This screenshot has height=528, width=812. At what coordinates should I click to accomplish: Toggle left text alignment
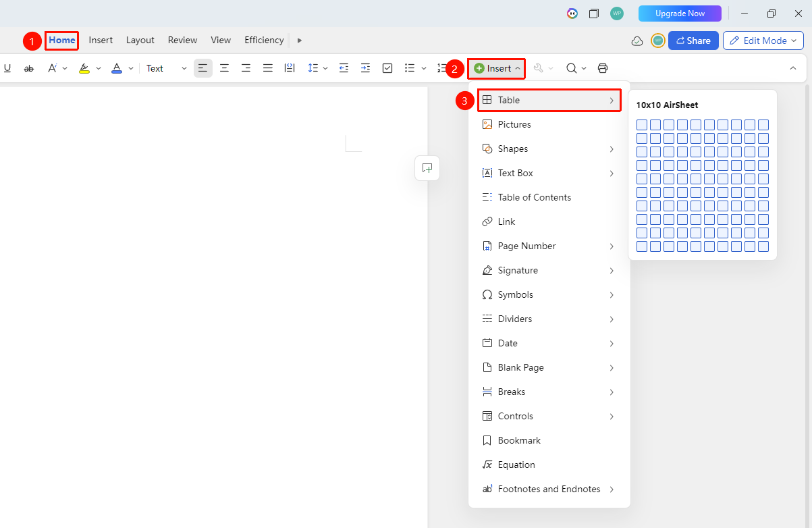(202, 68)
